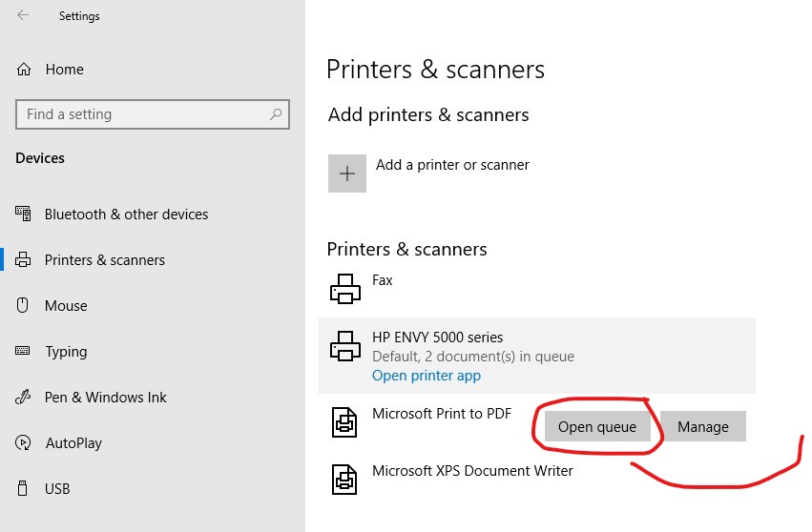812x532 pixels.
Task: Select HP ENVY 5000 series printer name
Action: point(437,338)
